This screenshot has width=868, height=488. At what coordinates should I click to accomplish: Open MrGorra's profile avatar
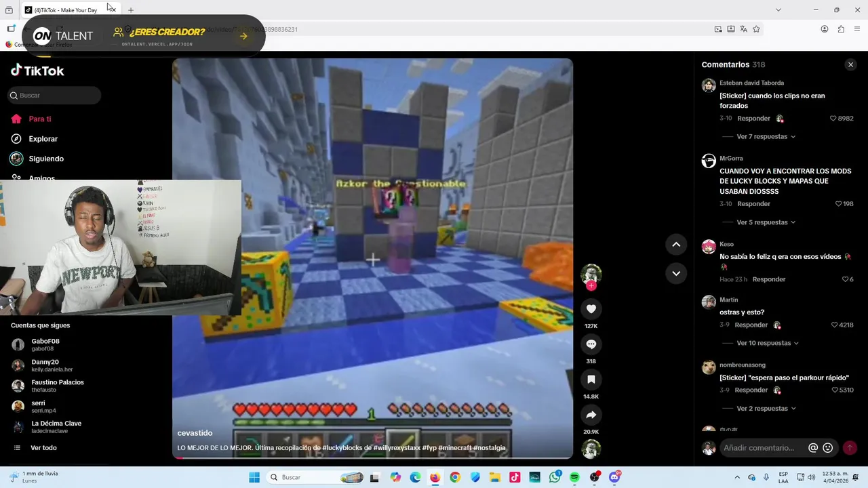click(x=709, y=161)
